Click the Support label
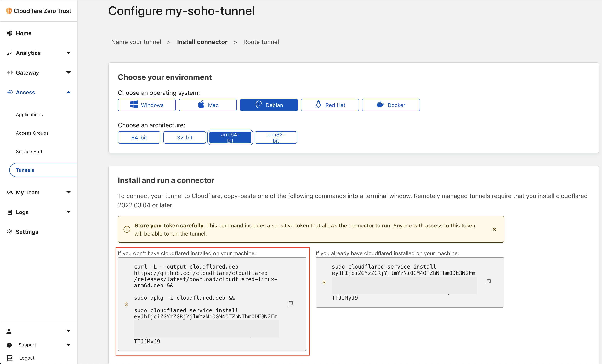 click(27, 345)
